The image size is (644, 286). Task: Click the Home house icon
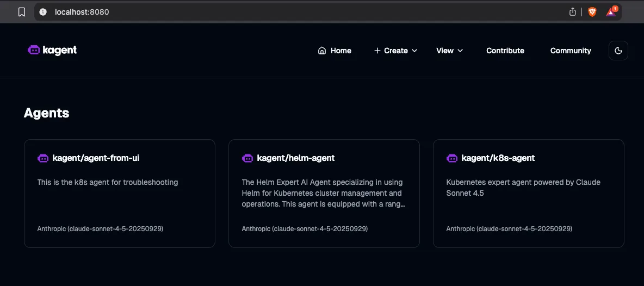pyautogui.click(x=322, y=51)
